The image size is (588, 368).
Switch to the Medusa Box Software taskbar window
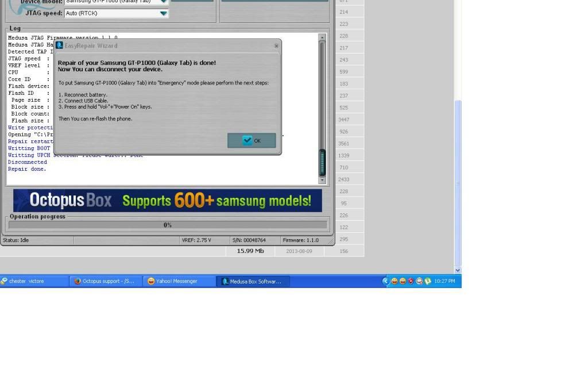point(253,281)
